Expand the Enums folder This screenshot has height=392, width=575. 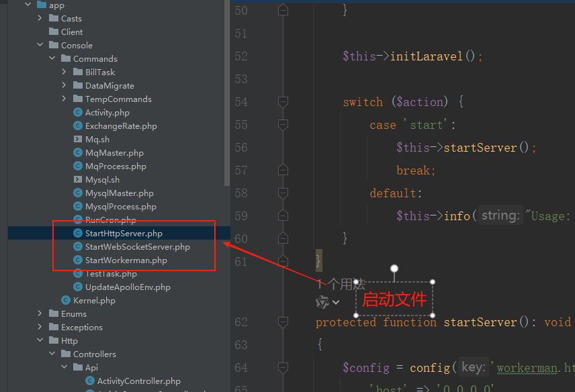coord(40,313)
